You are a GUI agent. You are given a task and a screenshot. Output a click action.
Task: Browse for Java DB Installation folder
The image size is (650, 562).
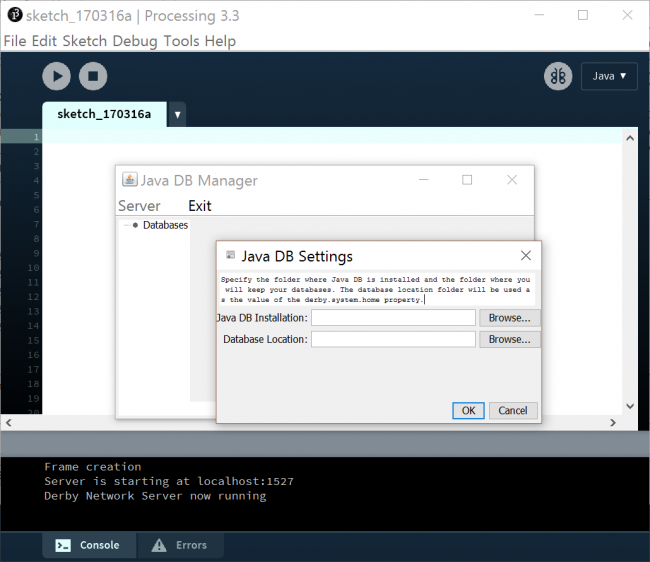click(509, 318)
